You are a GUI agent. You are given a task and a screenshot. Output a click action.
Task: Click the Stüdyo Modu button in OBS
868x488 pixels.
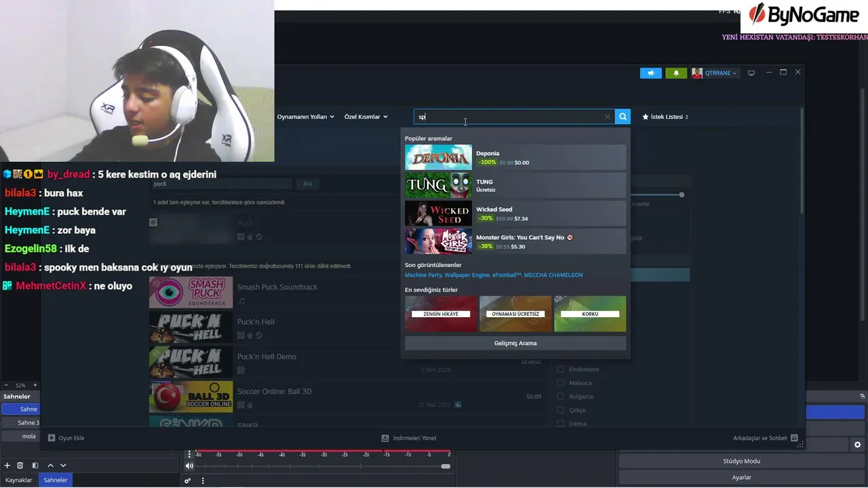click(x=741, y=461)
